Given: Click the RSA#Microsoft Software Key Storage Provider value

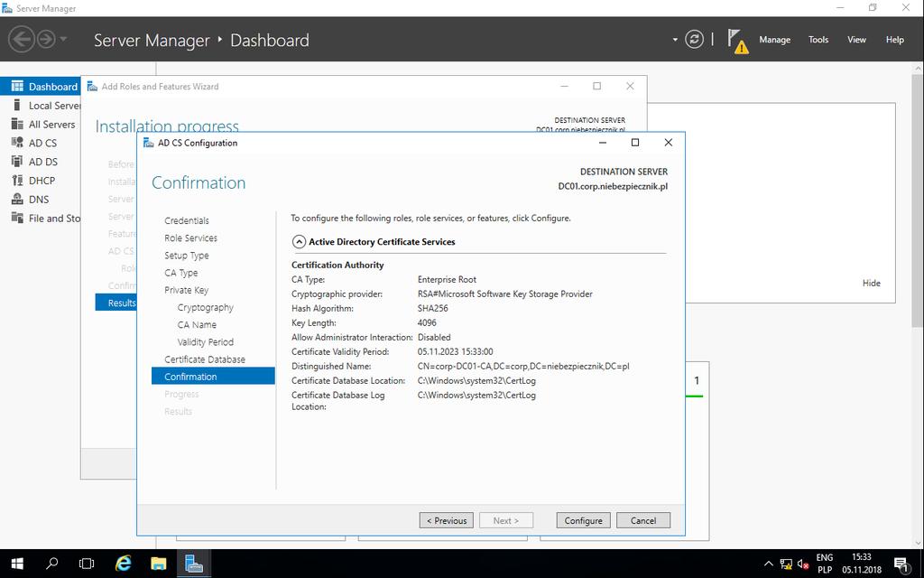Looking at the screenshot, I should pos(505,294).
